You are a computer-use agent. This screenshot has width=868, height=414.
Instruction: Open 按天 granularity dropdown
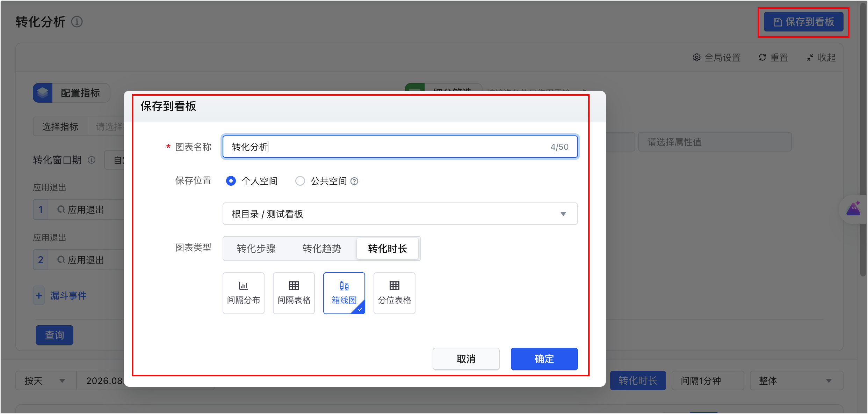click(46, 380)
